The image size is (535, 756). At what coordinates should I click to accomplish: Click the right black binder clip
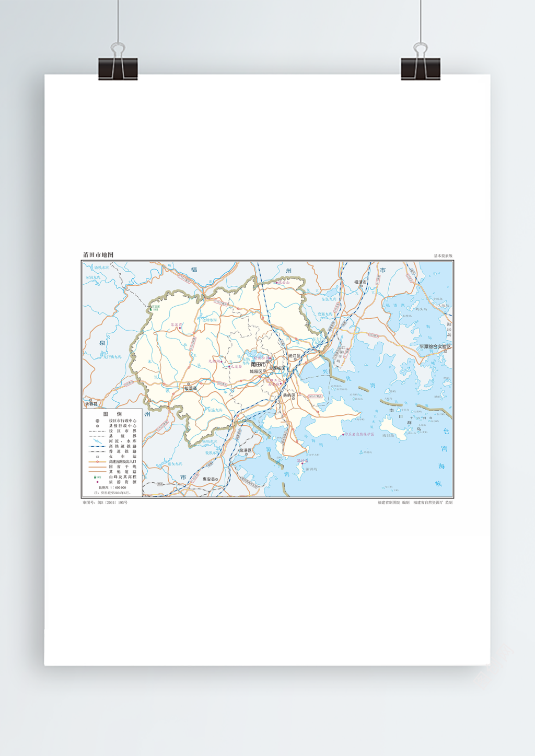[x=421, y=68]
